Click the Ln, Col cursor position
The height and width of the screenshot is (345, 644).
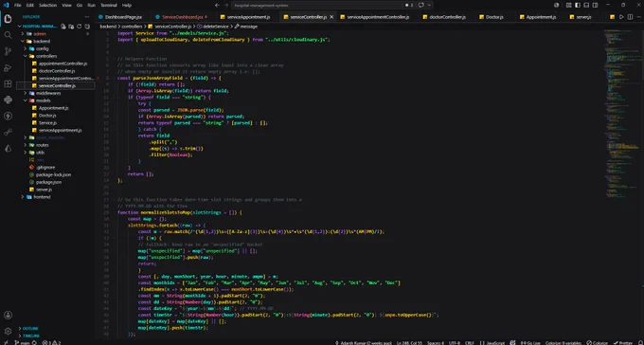(408, 342)
